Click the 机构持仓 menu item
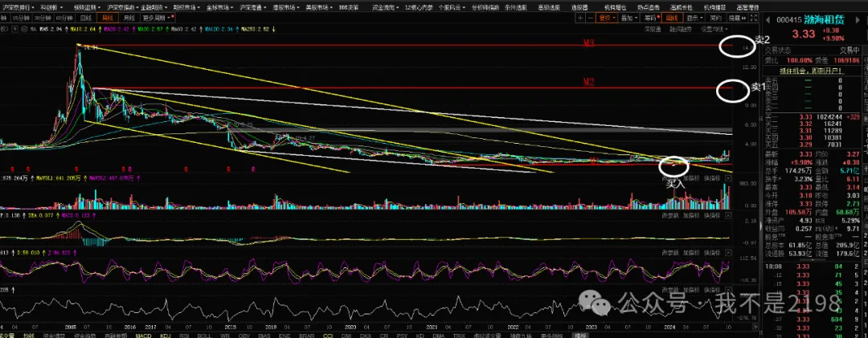The width and height of the screenshot is (868, 338). [x=615, y=8]
